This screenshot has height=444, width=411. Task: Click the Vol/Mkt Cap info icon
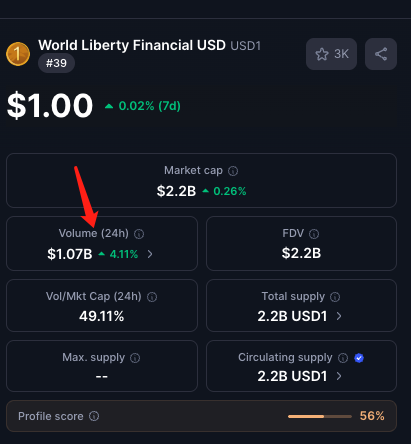point(152,297)
